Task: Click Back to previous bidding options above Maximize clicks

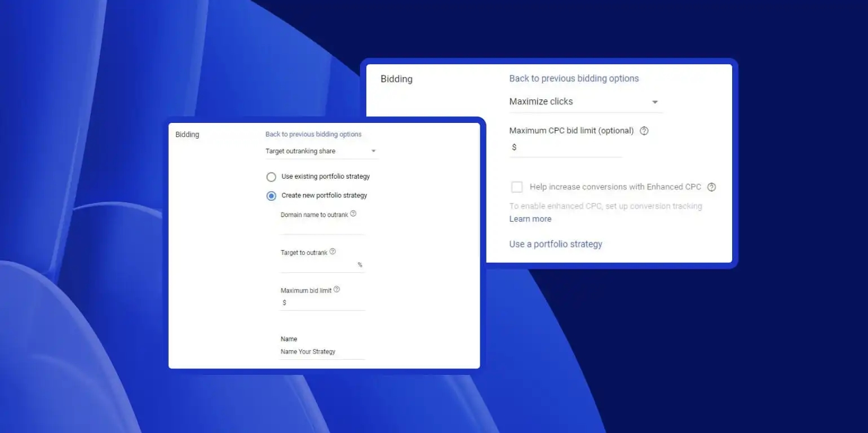Action: (574, 78)
